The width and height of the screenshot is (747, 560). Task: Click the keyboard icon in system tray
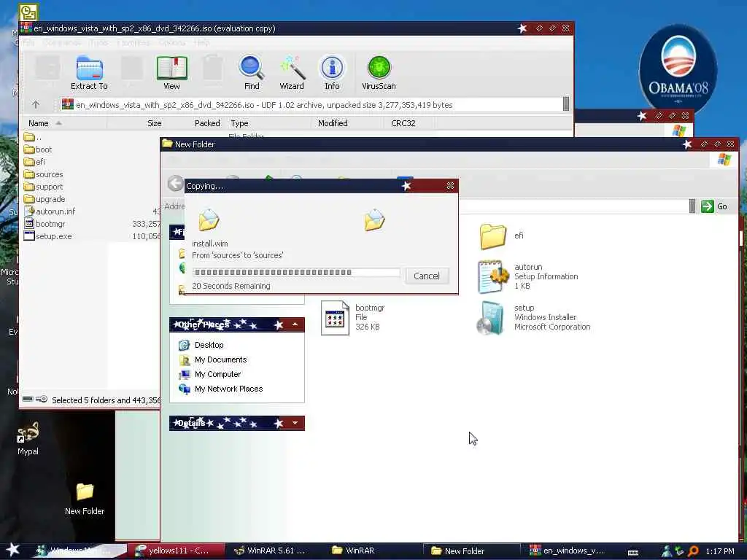coord(633,553)
